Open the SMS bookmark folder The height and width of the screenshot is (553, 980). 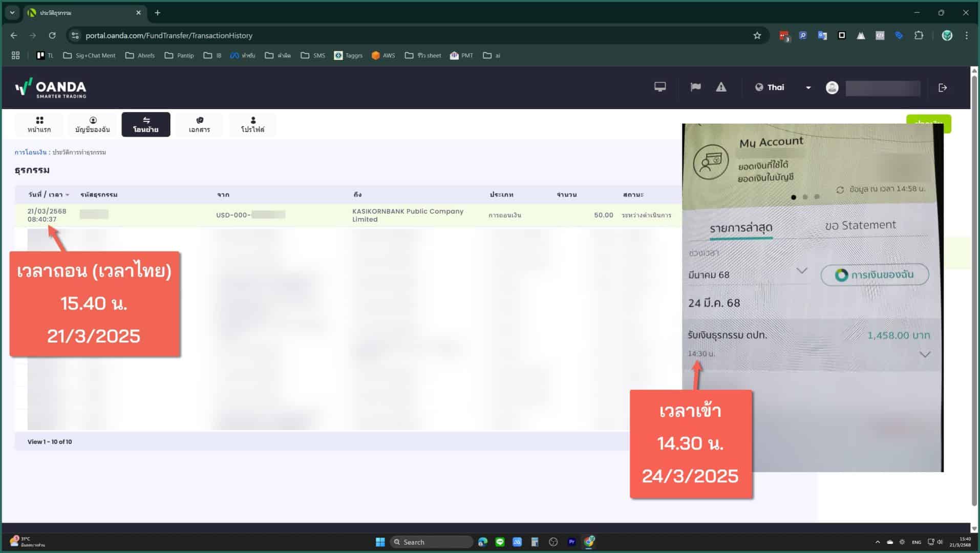point(313,55)
